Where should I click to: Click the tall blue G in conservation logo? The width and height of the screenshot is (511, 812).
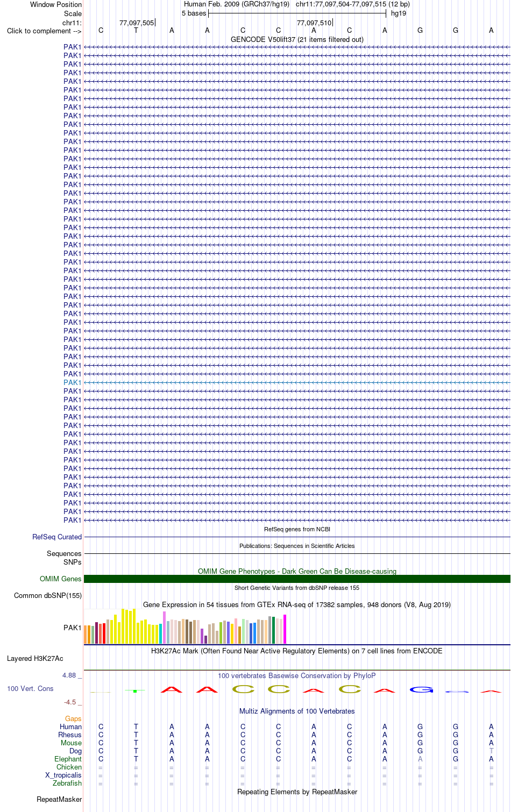421,689
